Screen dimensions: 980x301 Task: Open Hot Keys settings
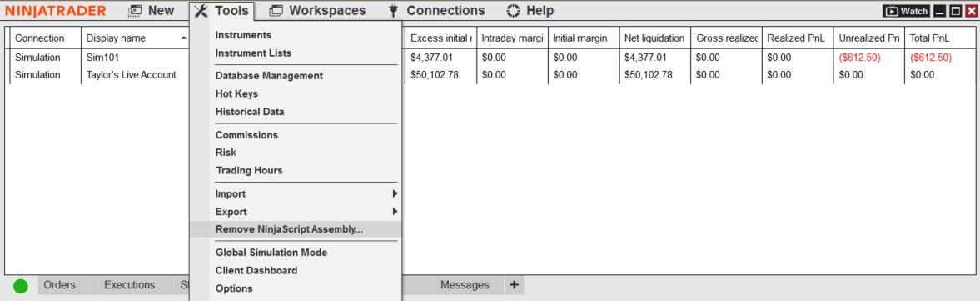(236, 94)
